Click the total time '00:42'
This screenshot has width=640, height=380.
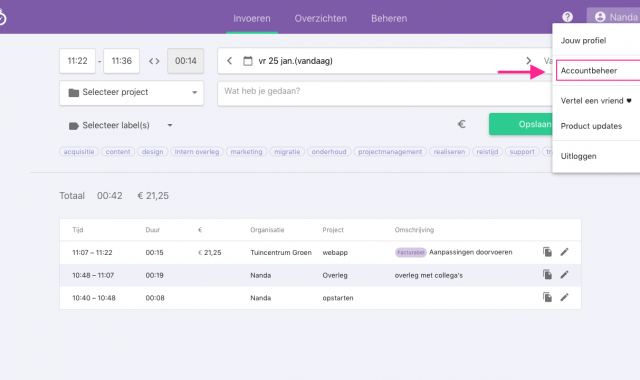click(110, 196)
